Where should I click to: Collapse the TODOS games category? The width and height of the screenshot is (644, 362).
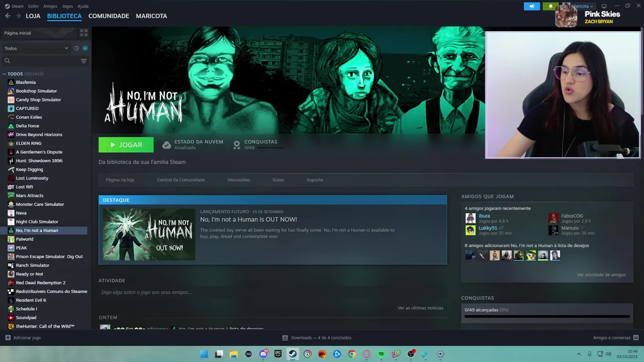click(x=5, y=74)
